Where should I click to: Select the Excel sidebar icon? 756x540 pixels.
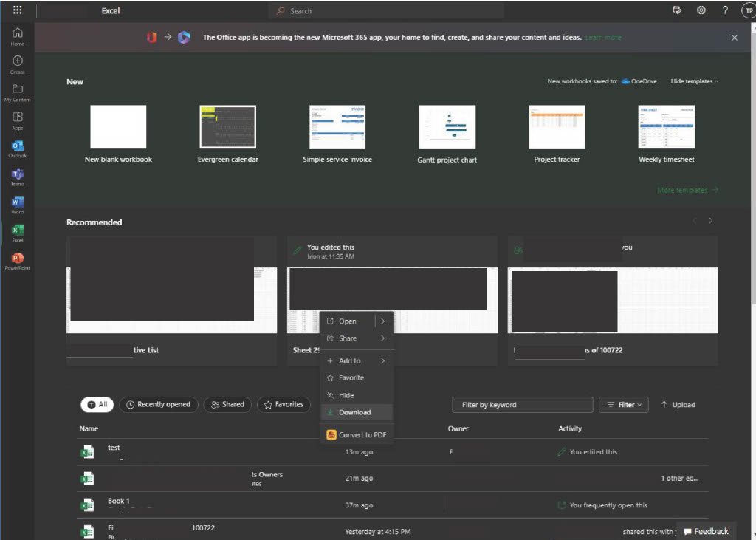tap(18, 233)
